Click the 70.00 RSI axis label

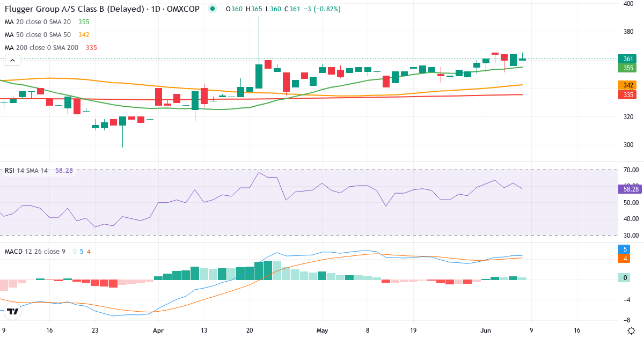click(x=631, y=170)
